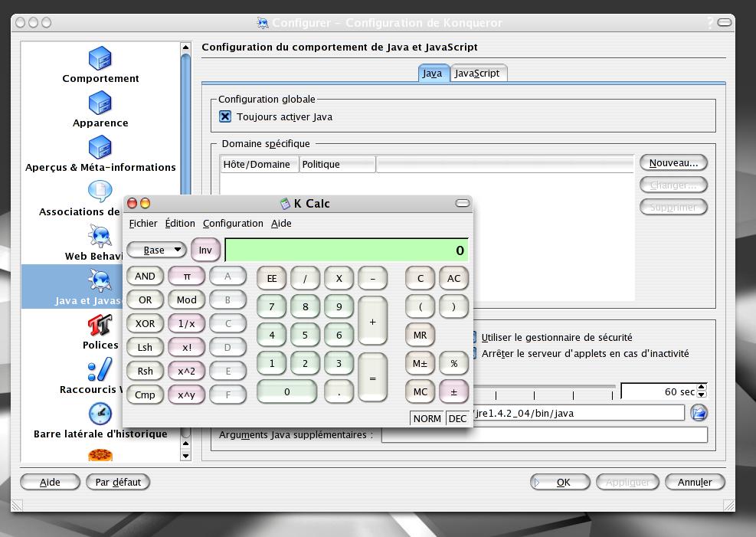Click the Lsh shift button
Image resolution: width=756 pixels, height=537 pixels.
[x=145, y=347]
